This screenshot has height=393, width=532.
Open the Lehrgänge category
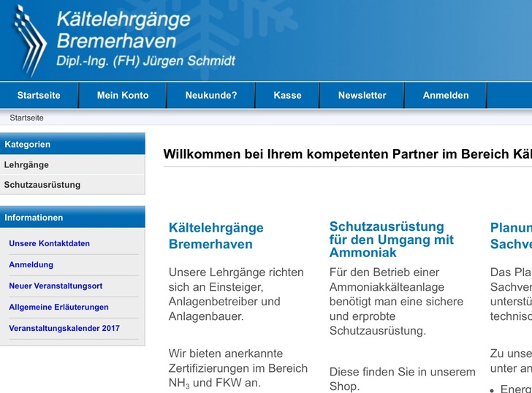[x=26, y=165]
